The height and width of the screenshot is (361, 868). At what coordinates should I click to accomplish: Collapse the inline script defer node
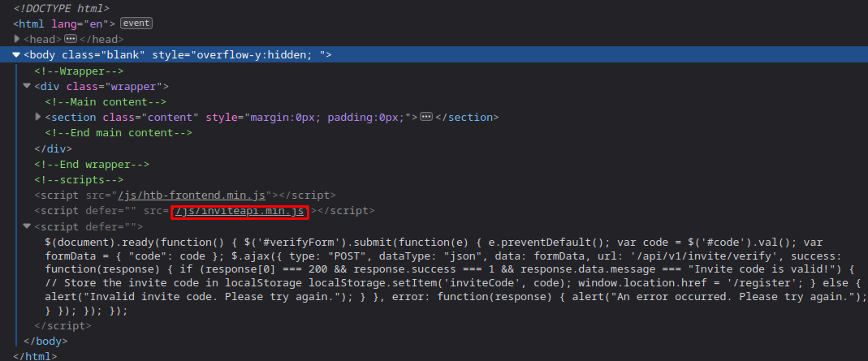coord(27,226)
